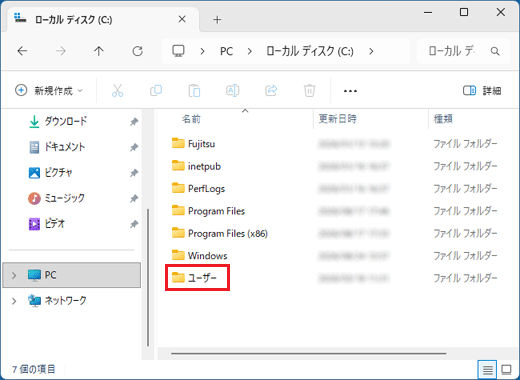Click the forward navigation arrow
This screenshot has height=380, width=520.
point(61,51)
